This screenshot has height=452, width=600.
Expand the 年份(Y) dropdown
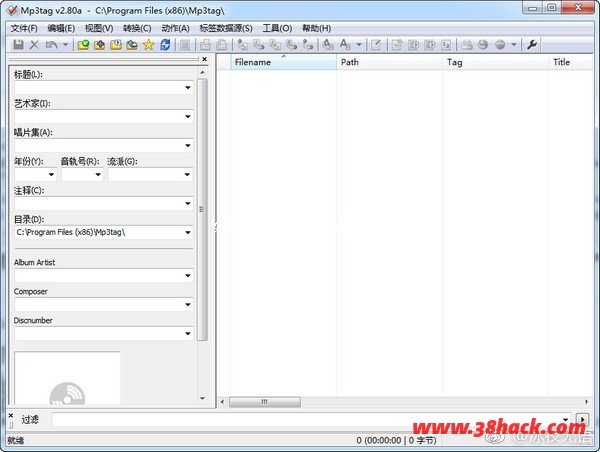51,175
